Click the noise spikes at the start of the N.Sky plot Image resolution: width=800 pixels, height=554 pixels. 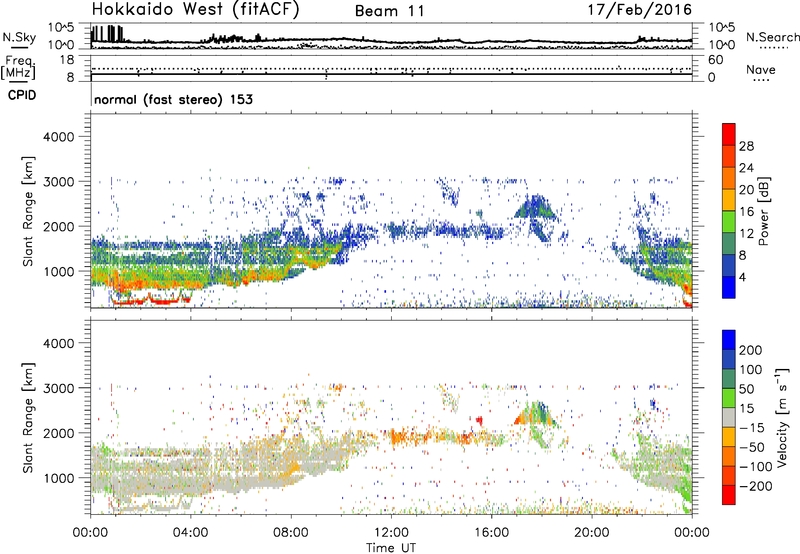[107, 34]
